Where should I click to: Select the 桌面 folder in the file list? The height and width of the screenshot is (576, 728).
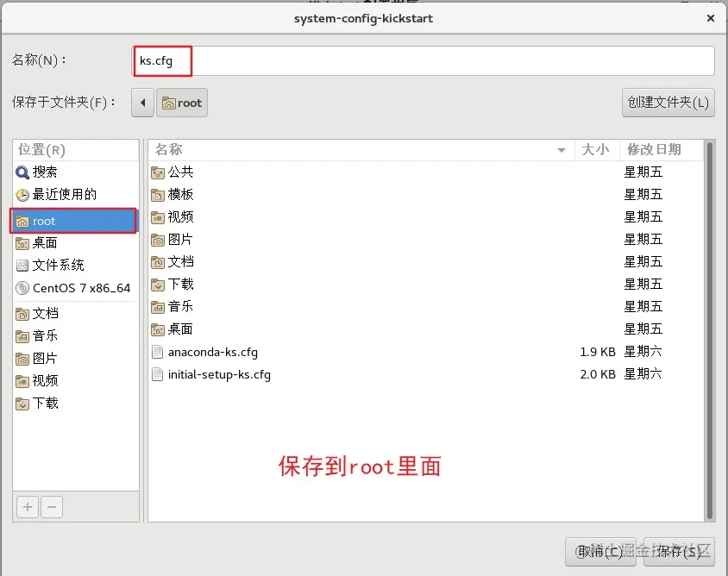point(426,329)
